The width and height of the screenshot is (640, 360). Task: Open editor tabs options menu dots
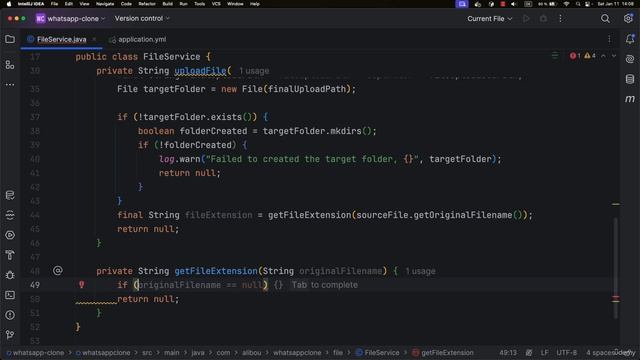(x=609, y=39)
